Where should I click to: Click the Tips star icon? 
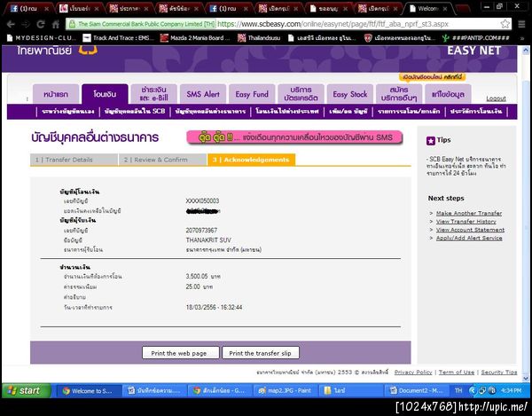[431, 140]
